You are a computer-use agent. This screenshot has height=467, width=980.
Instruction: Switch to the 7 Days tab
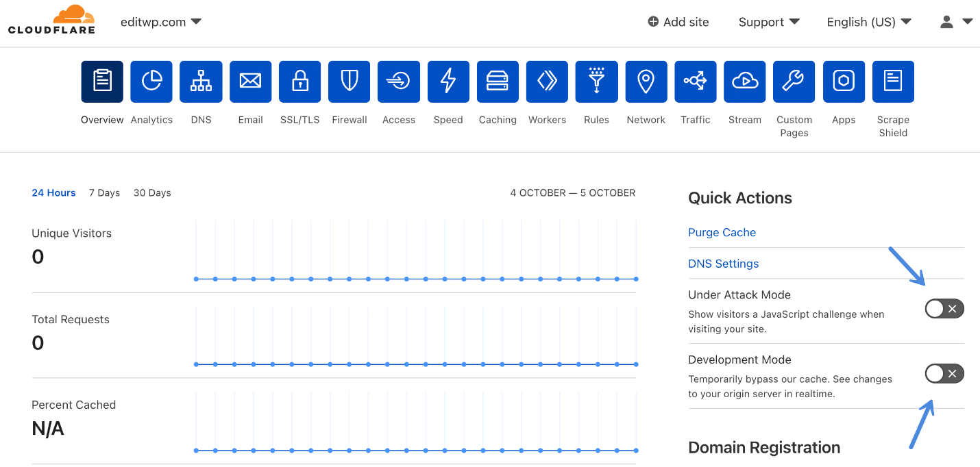click(104, 192)
